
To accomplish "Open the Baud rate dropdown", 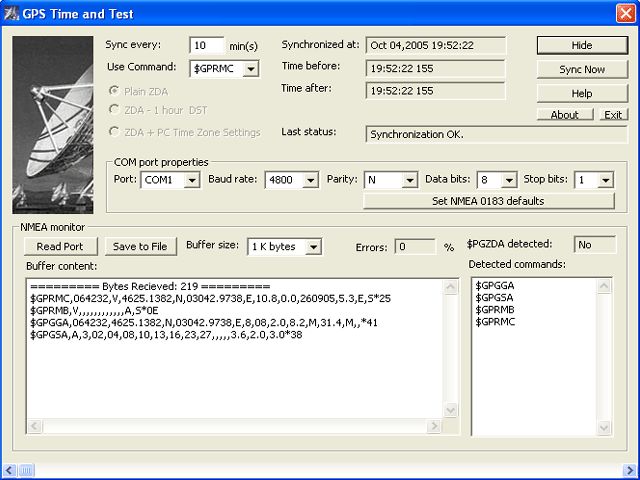I will point(310,180).
